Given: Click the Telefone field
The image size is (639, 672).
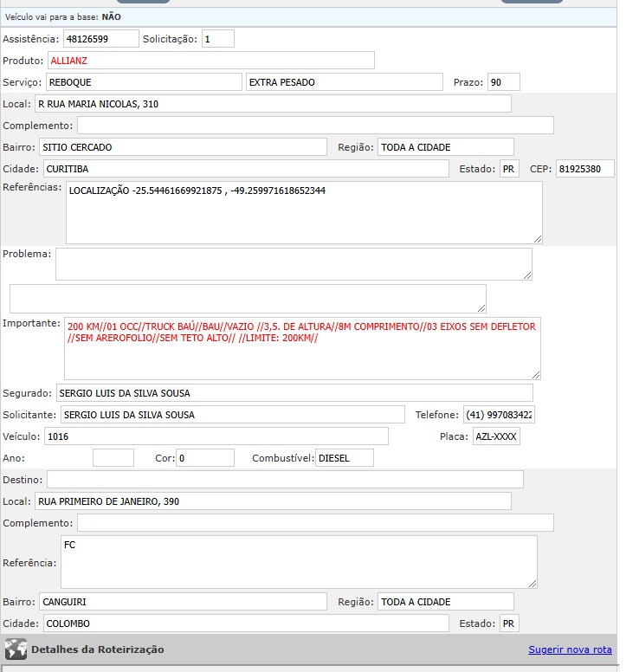Looking at the screenshot, I should pos(499,415).
